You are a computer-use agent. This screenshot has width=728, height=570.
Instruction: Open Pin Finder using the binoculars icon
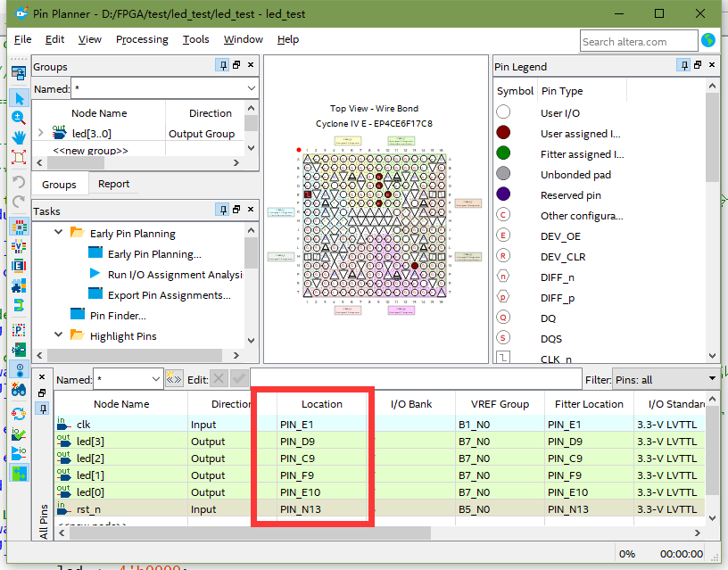(20, 390)
